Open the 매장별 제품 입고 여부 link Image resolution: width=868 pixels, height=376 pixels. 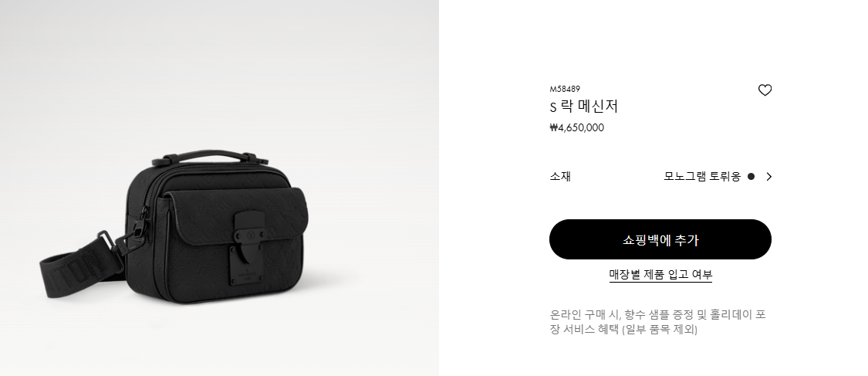tap(660, 275)
